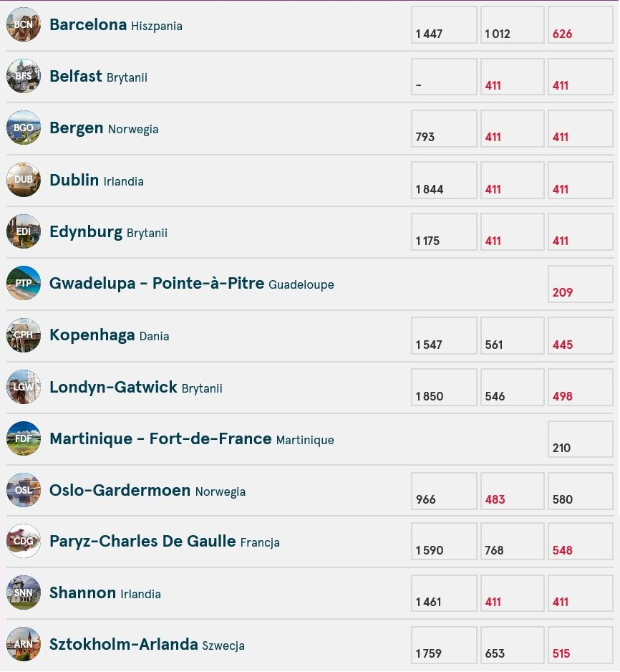Screen dimensions: 620x672
Task: Open the PTP Guadeloupe beach icon
Action: [24, 283]
